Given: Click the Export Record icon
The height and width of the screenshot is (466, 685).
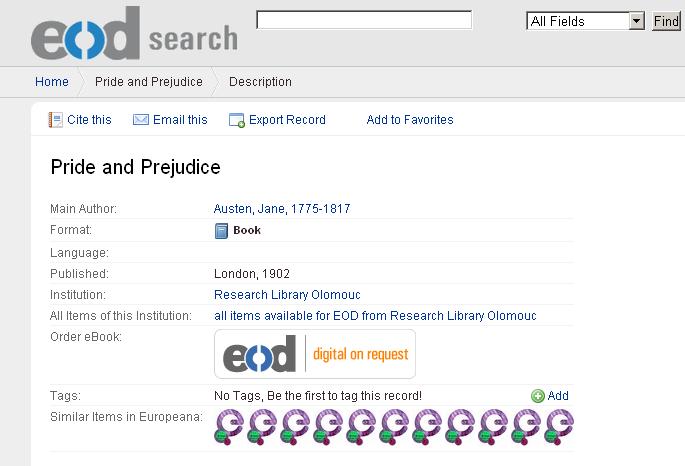Looking at the screenshot, I should (x=237, y=120).
